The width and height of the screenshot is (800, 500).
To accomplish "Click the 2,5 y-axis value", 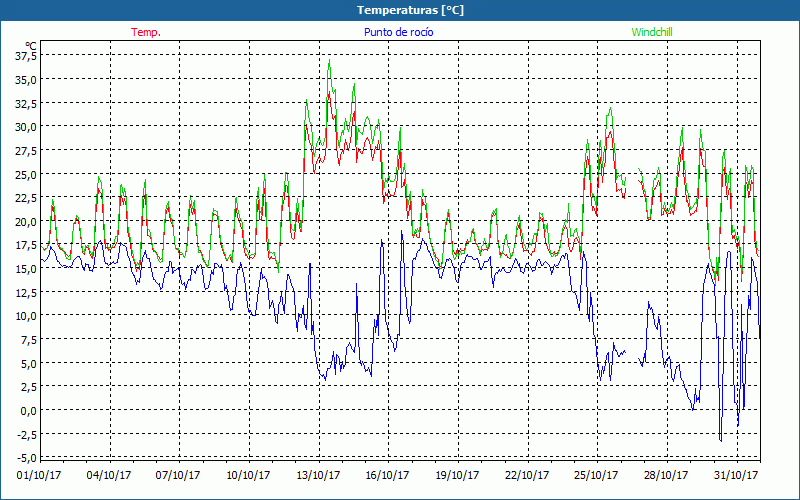I will click(28, 387).
